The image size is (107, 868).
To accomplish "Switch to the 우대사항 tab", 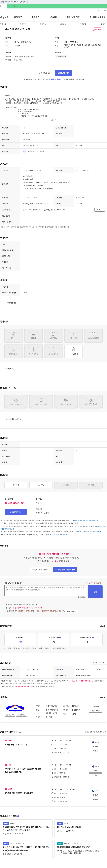I will 43,24.
